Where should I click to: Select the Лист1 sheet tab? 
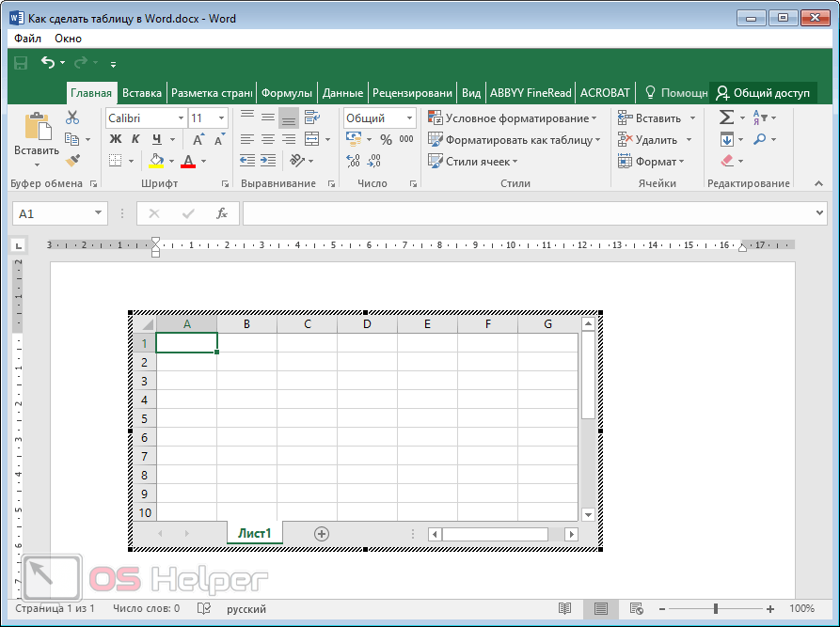pos(254,533)
